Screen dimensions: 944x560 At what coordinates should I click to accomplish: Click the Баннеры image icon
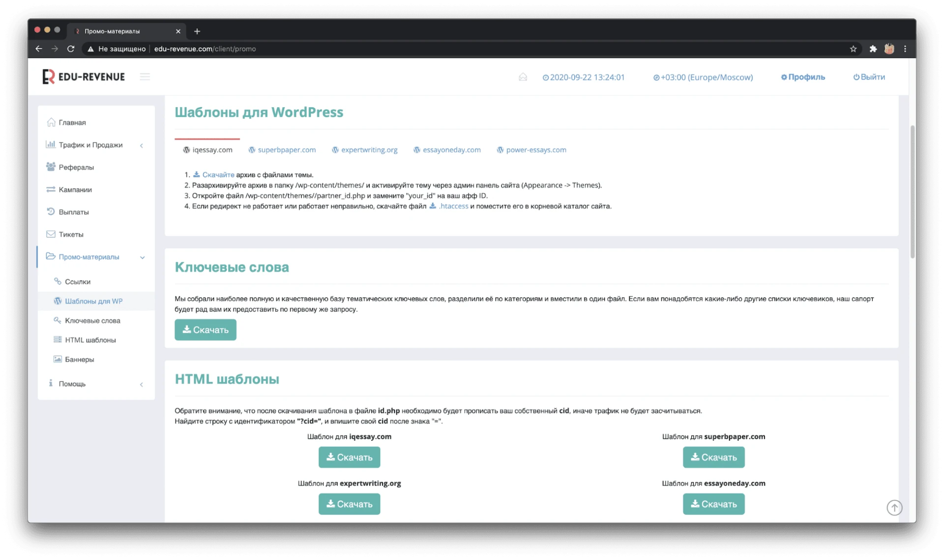point(58,359)
